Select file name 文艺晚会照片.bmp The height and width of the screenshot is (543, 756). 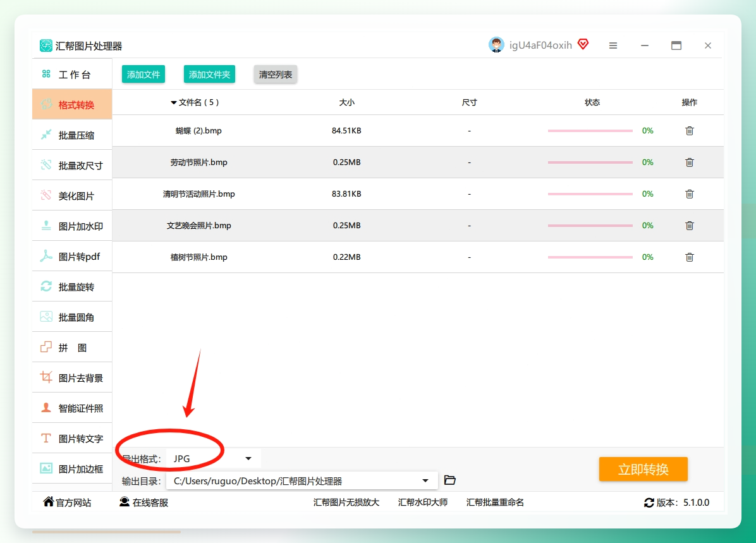pyautogui.click(x=198, y=226)
